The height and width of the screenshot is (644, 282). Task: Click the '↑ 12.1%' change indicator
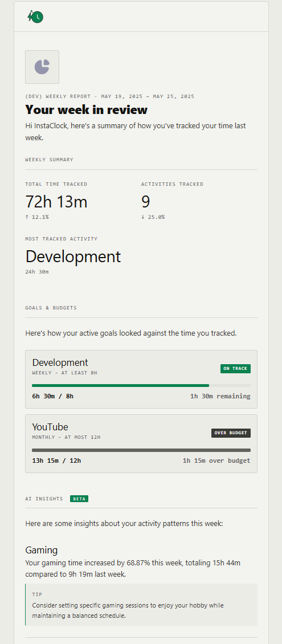tap(37, 217)
